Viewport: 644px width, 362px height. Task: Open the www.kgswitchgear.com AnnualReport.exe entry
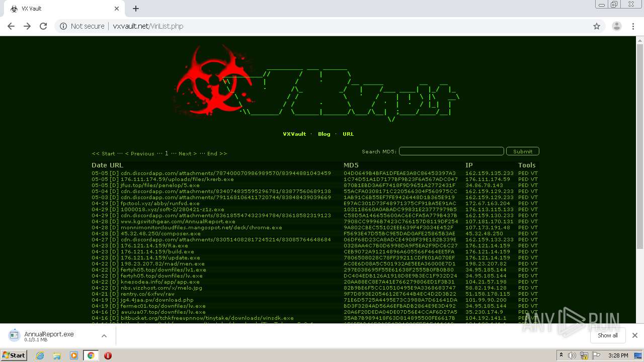pyautogui.click(x=178, y=221)
